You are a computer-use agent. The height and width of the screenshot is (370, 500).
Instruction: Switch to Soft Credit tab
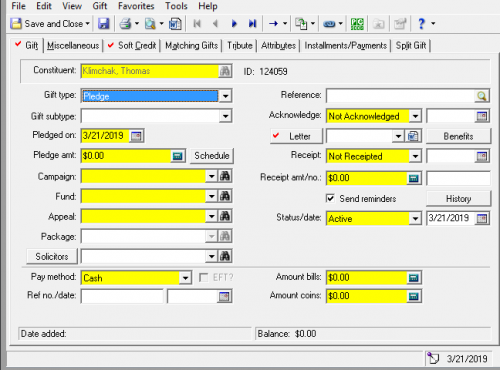132,46
